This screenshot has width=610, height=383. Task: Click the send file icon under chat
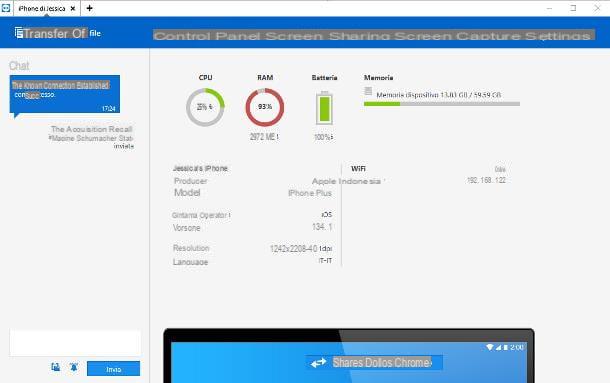pos(56,367)
